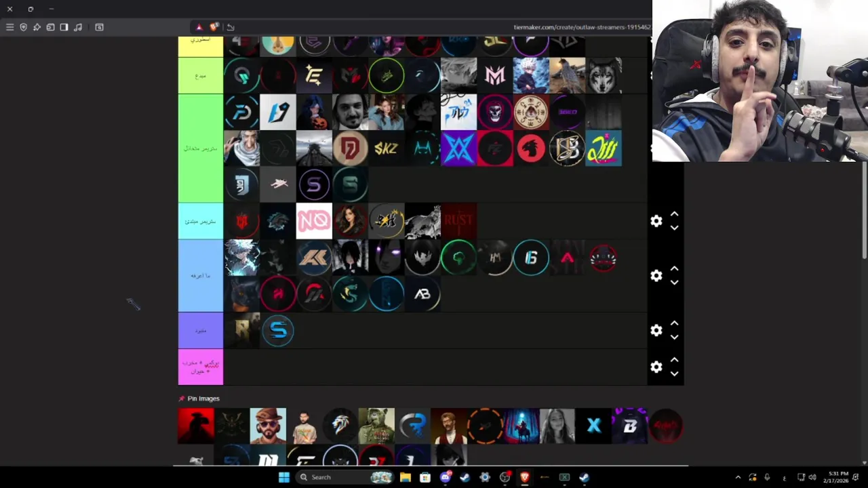Open settings gear for the purple tier row
This screenshot has height=488, width=868.
[x=656, y=330]
